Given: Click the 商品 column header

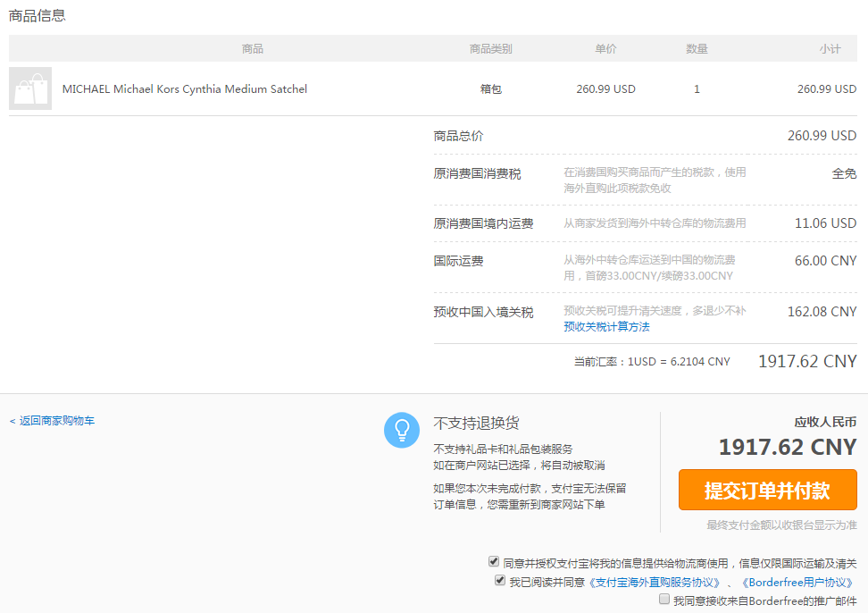Looking at the screenshot, I should point(253,49).
